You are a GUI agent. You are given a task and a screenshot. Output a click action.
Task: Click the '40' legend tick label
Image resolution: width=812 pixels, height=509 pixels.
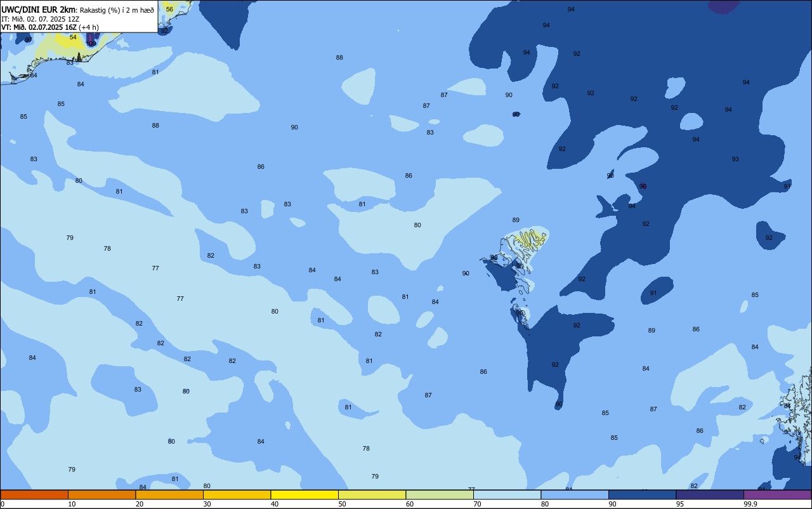click(x=275, y=504)
